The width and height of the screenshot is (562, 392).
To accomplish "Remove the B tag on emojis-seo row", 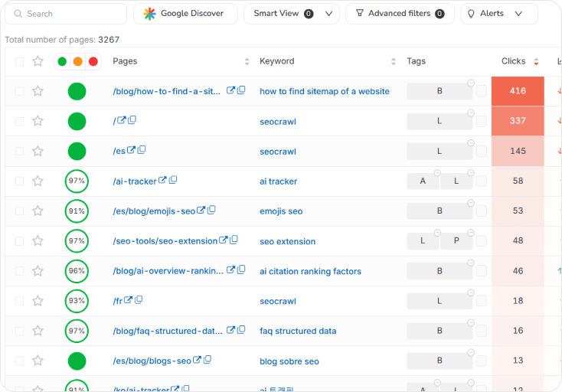I will point(471,203).
